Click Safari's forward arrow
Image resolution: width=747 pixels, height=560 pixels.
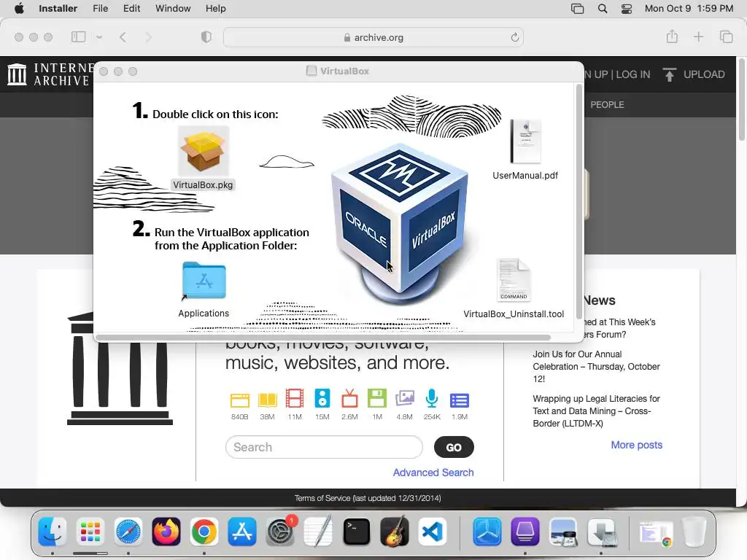[x=148, y=37]
